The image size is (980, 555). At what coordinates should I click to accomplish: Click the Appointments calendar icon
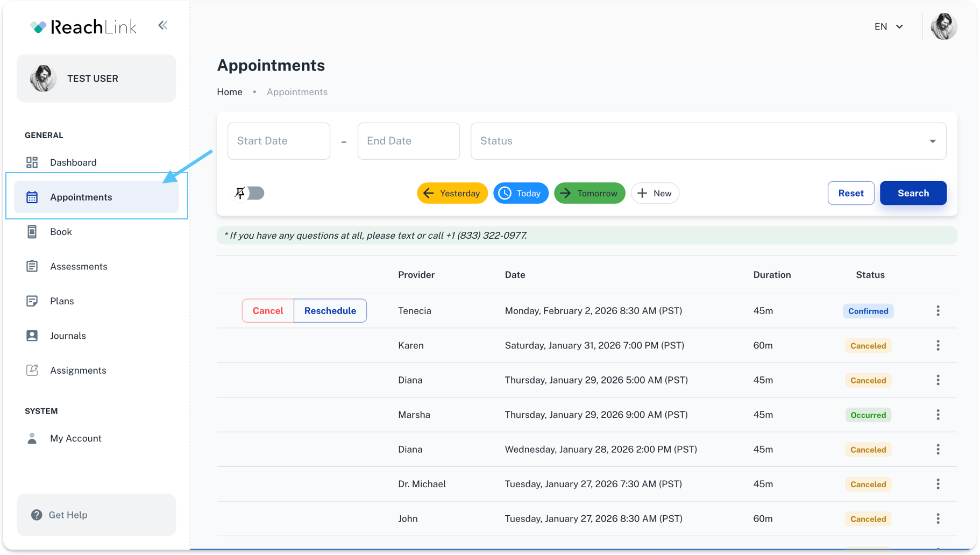point(32,197)
